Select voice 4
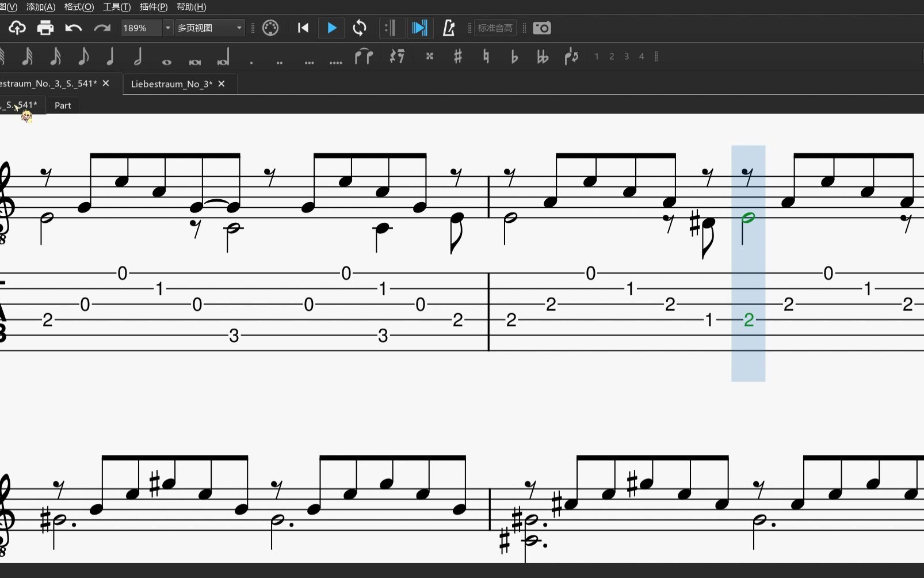Screen dimensions: 924x578 coord(642,56)
